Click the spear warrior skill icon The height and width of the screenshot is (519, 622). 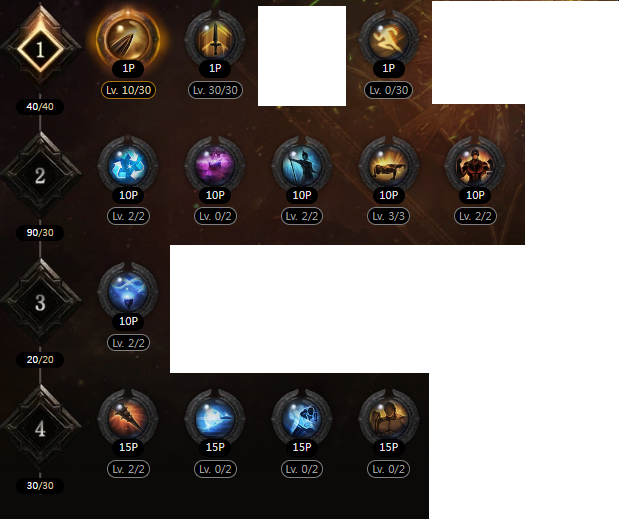(x=301, y=166)
